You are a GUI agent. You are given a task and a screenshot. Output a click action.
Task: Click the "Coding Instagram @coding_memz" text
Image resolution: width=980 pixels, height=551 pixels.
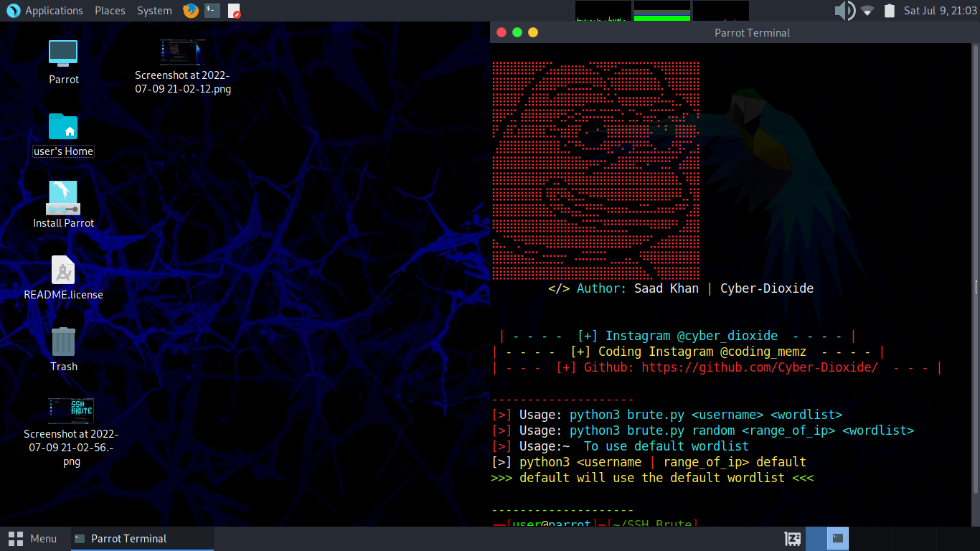[702, 352]
